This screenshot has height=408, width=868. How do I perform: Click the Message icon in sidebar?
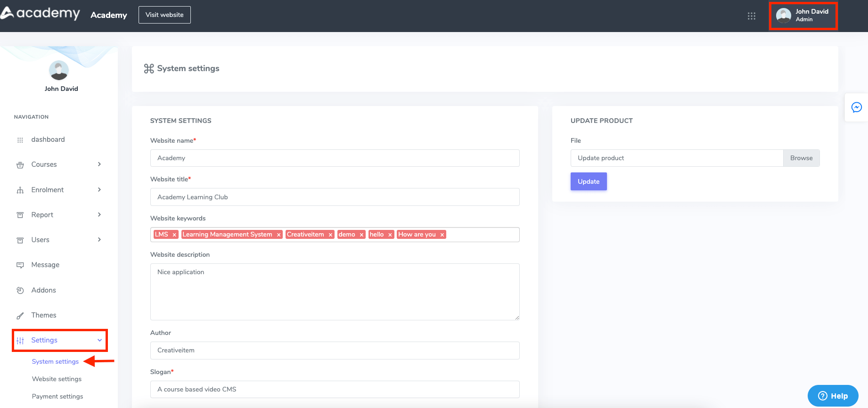[20, 265]
